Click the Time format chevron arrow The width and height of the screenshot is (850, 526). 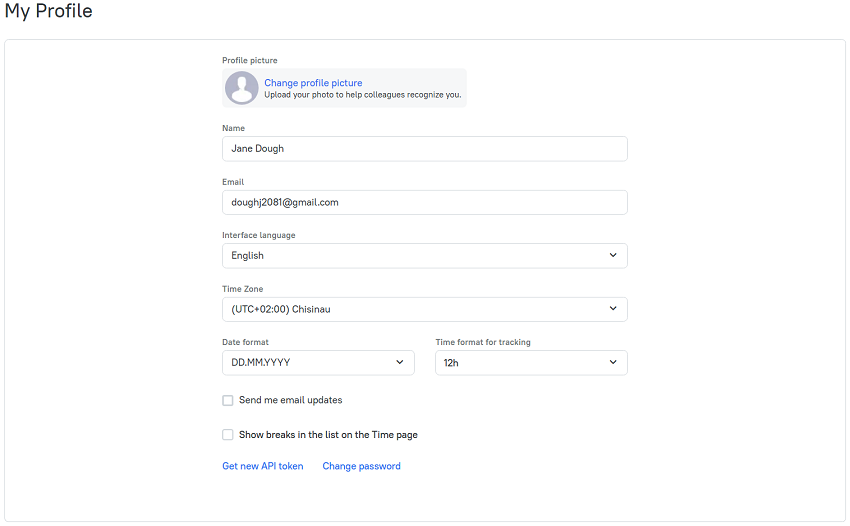coord(613,362)
